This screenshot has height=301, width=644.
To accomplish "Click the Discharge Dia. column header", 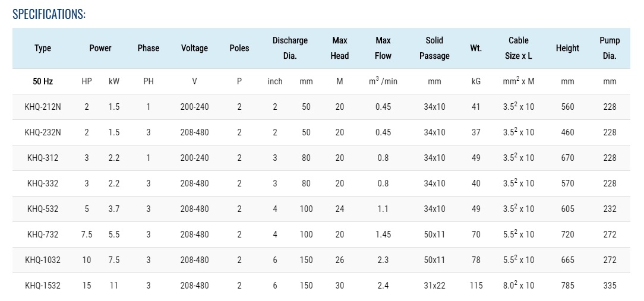I will click(290, 48).
